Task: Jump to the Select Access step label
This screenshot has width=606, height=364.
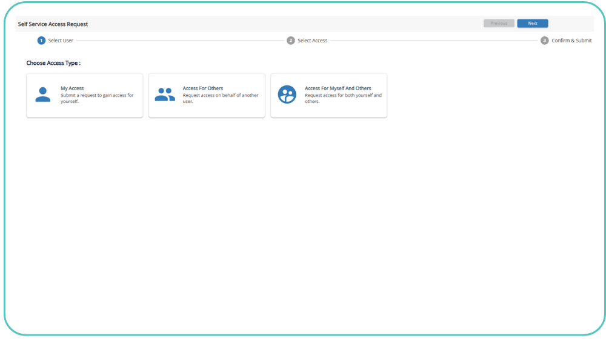Action: (x=312, y=41)
